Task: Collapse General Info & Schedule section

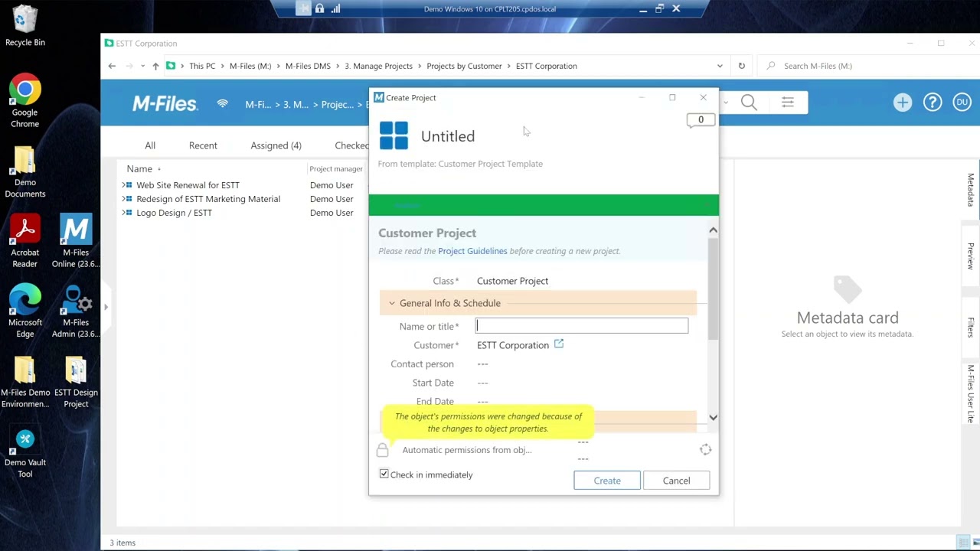Action: [x=392, y=303]
